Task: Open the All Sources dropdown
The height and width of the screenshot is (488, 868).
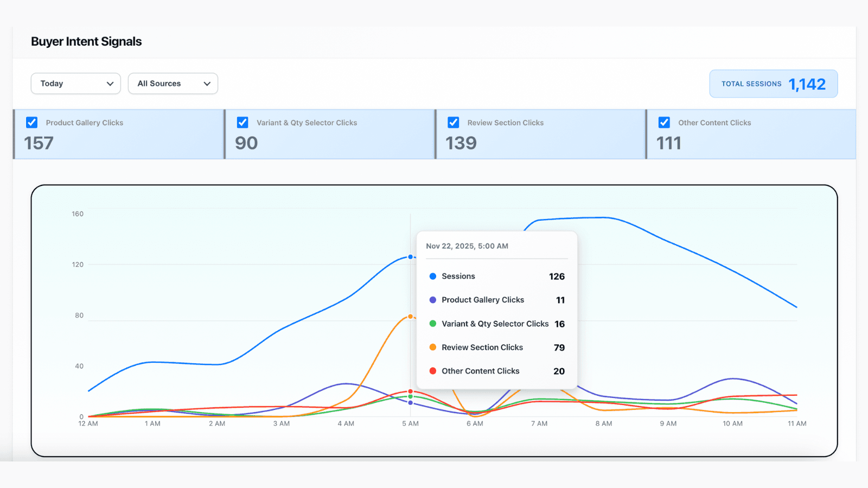Action: tap(173, 84)
